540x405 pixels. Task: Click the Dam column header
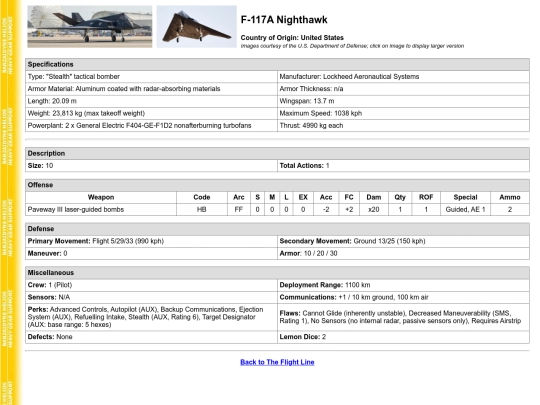[374, 197]
